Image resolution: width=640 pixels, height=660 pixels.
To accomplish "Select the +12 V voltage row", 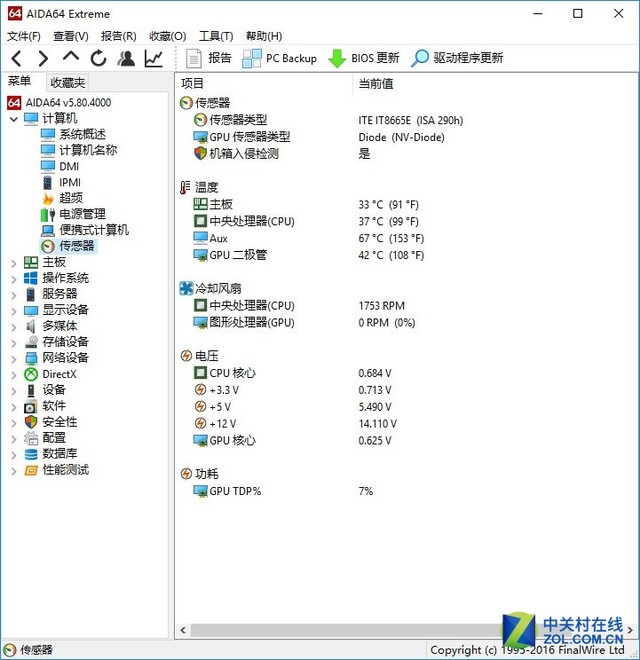I will pos(295,423).
